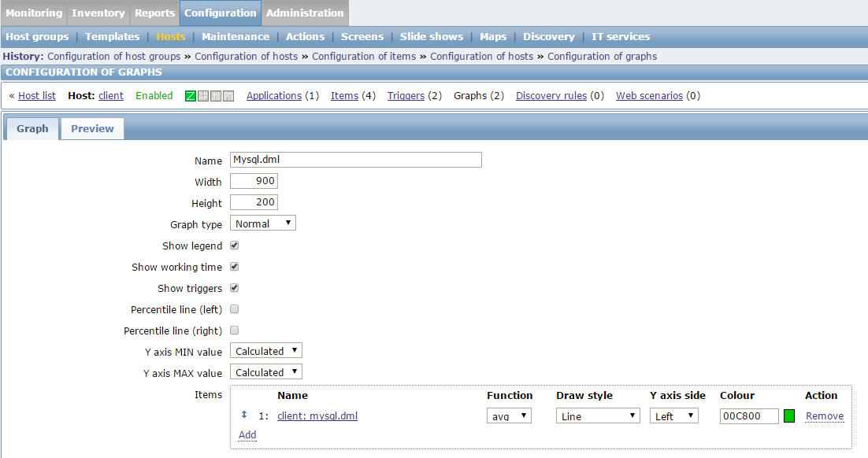The image size is (868, 458).
Task: Switch to the Preview tab
Action: pos(92,128)
